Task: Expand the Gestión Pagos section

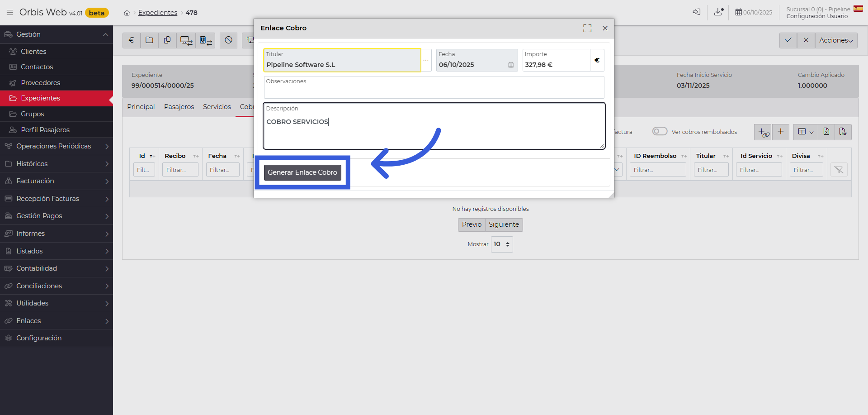Action: [x=57, y=216]
